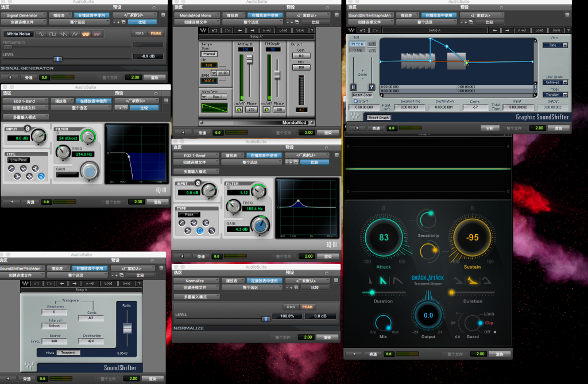Switch to TIME edit mode in Graphic SoundShifter

coord(357,51)
